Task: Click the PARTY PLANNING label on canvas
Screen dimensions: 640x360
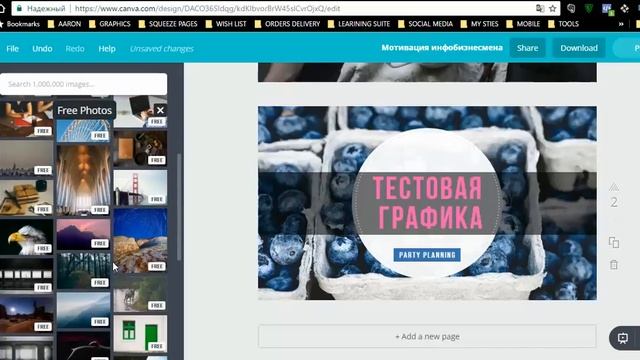Action: pos(427,255)
